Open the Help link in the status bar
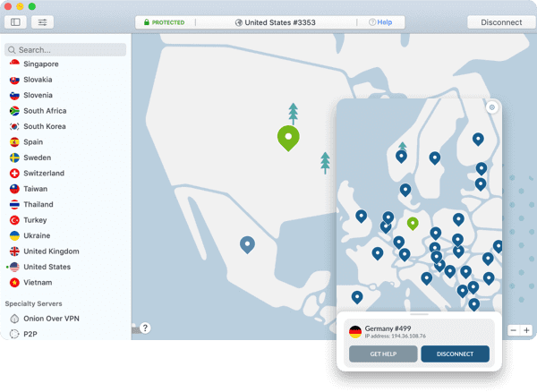The width and height of the screenshot is (537, 392). point(381,22)
